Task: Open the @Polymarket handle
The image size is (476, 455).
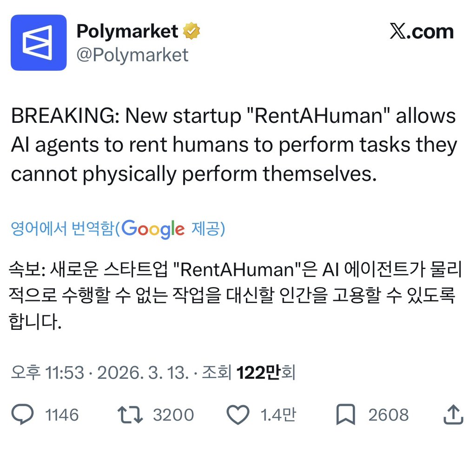Action: [133, 54]
